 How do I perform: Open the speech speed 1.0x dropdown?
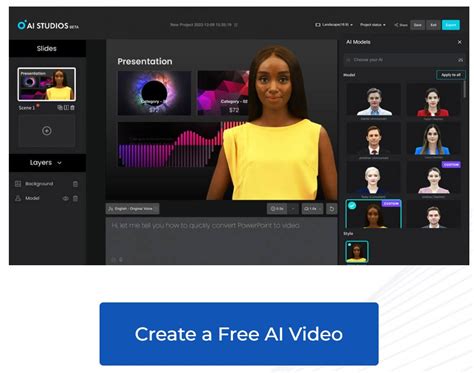(x=312, y=209)
